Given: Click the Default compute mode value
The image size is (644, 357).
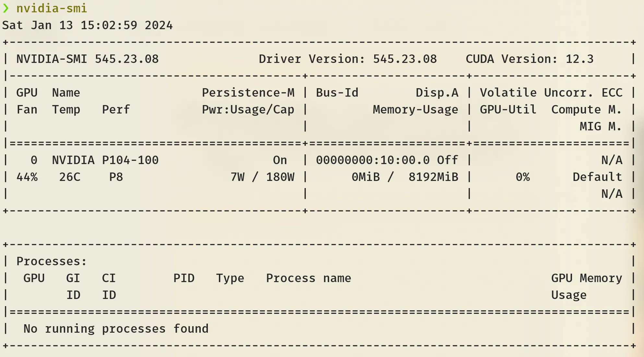Looking at the screenshot, I should coord(597,177).
